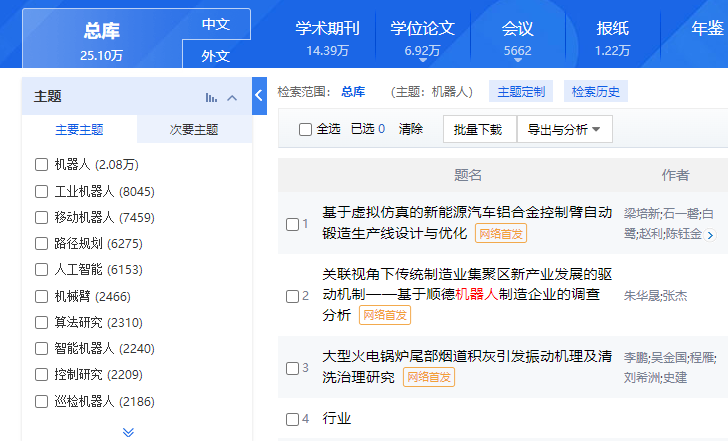Open 检索历史 search history

596,91
